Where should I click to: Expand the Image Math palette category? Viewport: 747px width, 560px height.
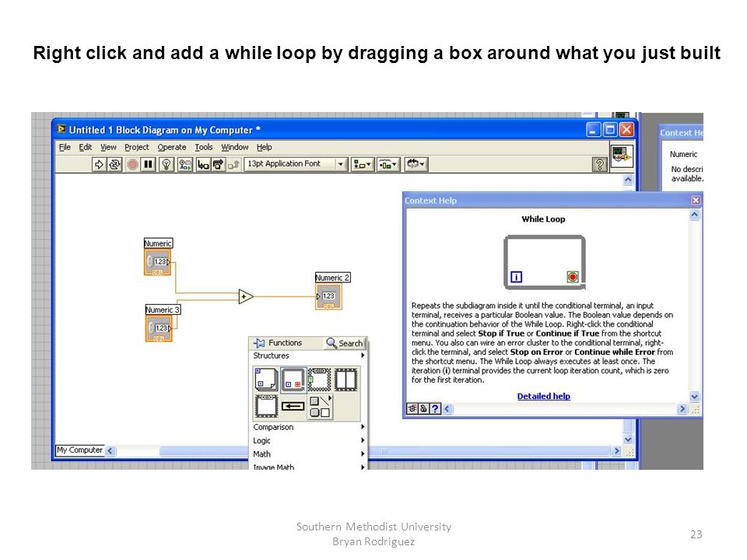pyautogui.click(x=308, y=467)
